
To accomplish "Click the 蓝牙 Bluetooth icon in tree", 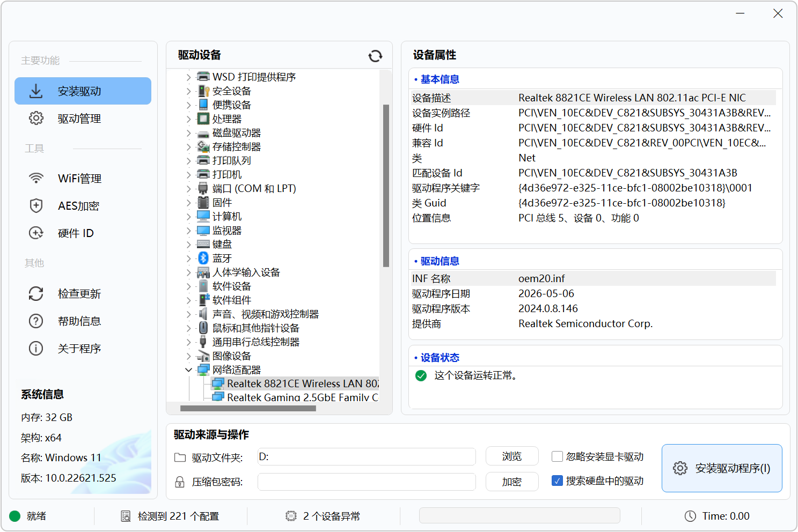I will 203,258.
